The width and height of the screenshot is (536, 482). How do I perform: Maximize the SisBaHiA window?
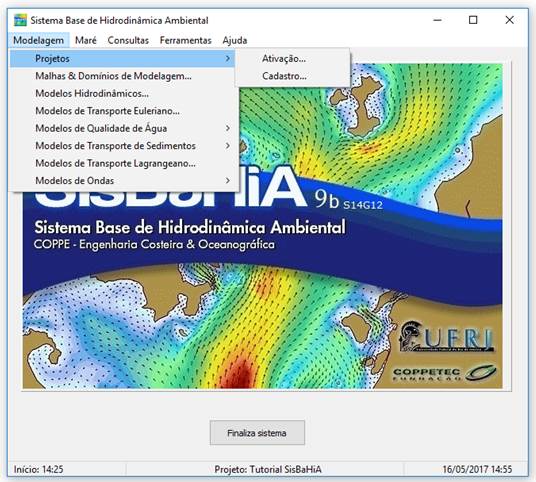click(x=473, y=20)
